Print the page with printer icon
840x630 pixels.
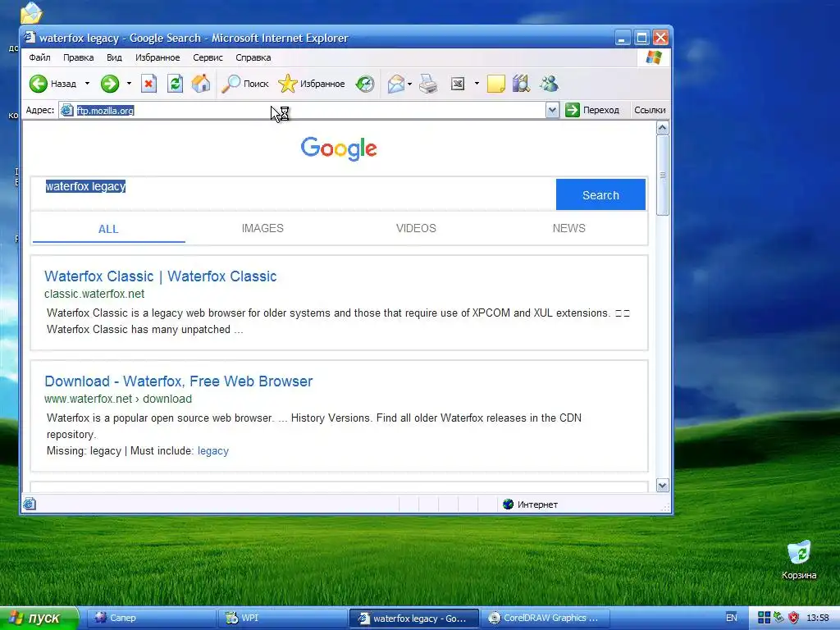(x=428, y=84)
